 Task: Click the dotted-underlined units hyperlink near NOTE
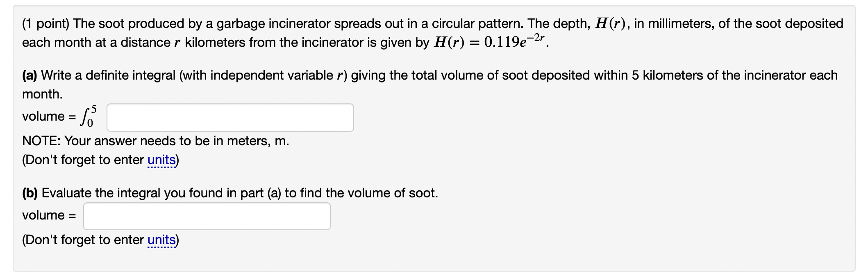tap(162, 160)
